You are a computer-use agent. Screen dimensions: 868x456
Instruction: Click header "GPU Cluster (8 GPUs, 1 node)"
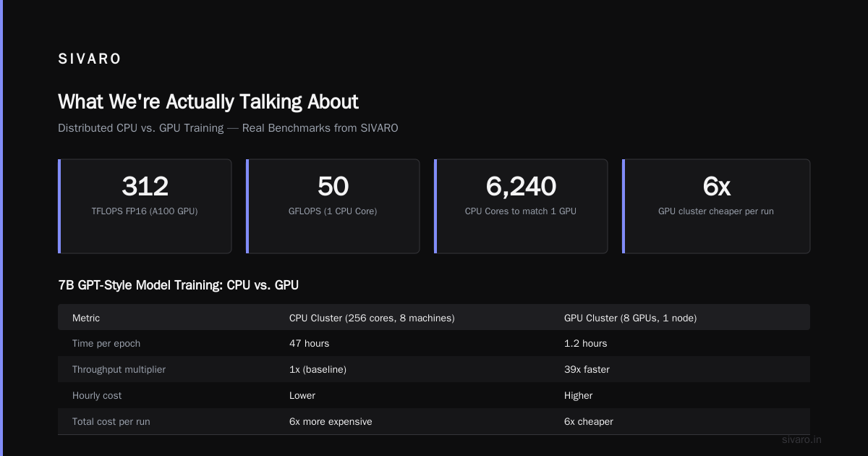(630, 318)
